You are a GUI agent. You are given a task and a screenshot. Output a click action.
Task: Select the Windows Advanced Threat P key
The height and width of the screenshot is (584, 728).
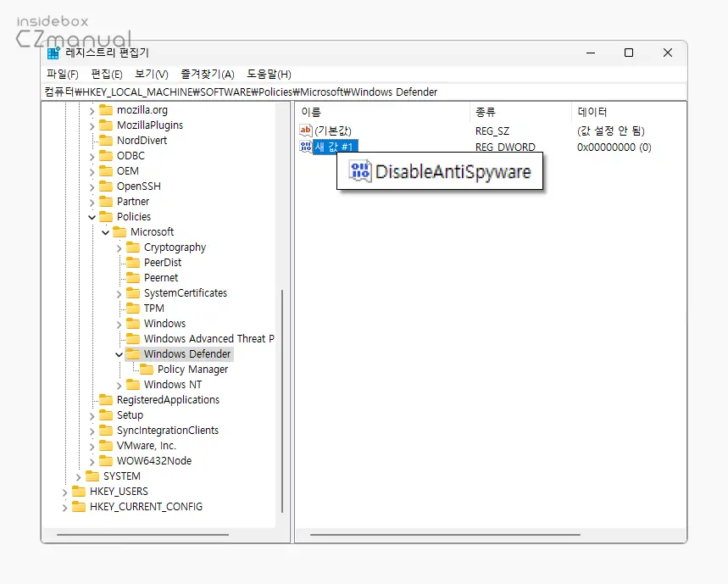coord(209,339)
